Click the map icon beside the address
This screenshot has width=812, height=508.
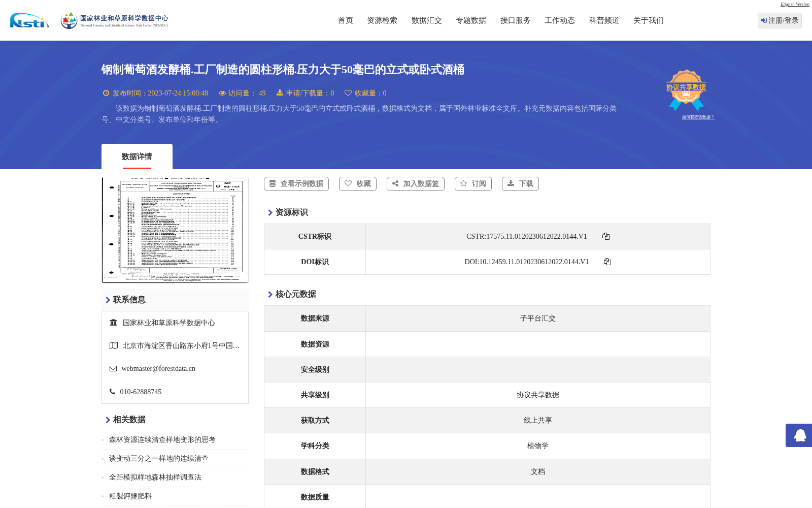(x=114, y=345)
